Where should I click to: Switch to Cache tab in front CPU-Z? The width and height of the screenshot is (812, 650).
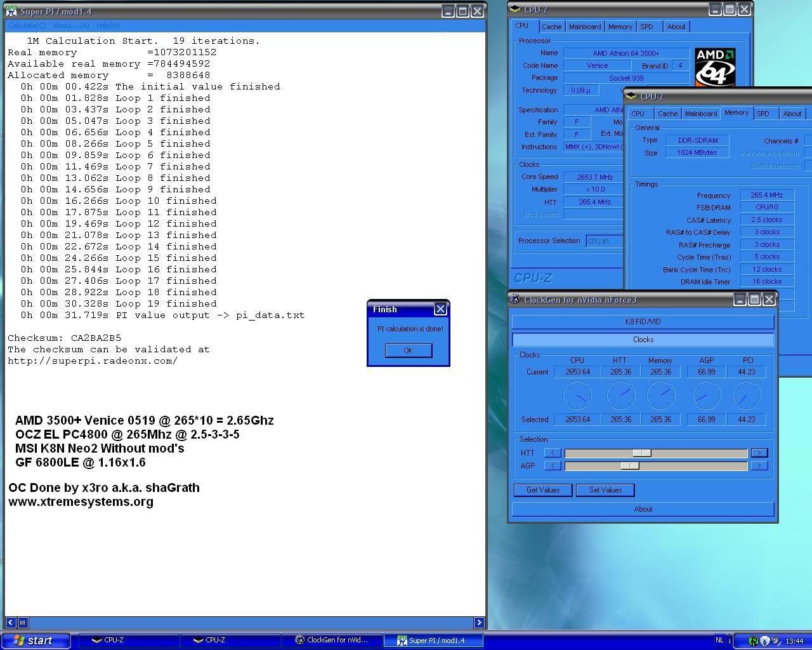click(667, 114)
